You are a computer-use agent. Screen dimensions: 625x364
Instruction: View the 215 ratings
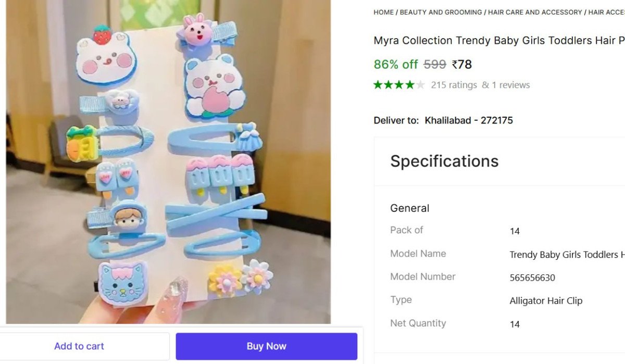(454, 85)
